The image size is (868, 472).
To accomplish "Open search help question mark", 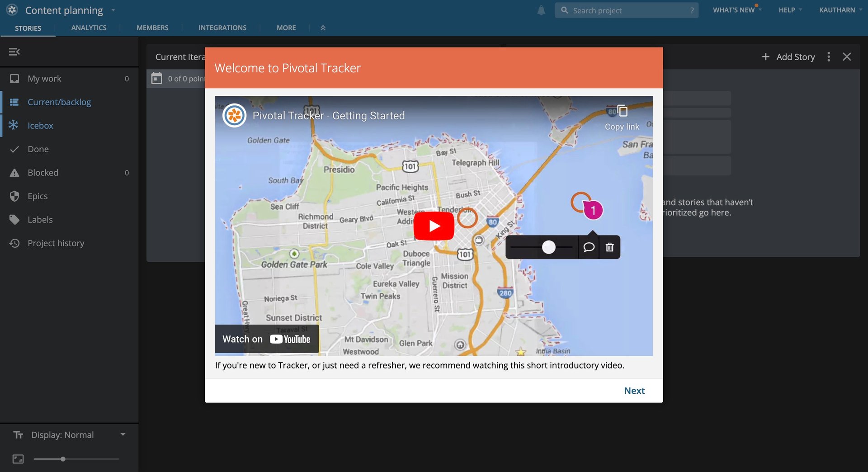I will (x=692, y=10).
